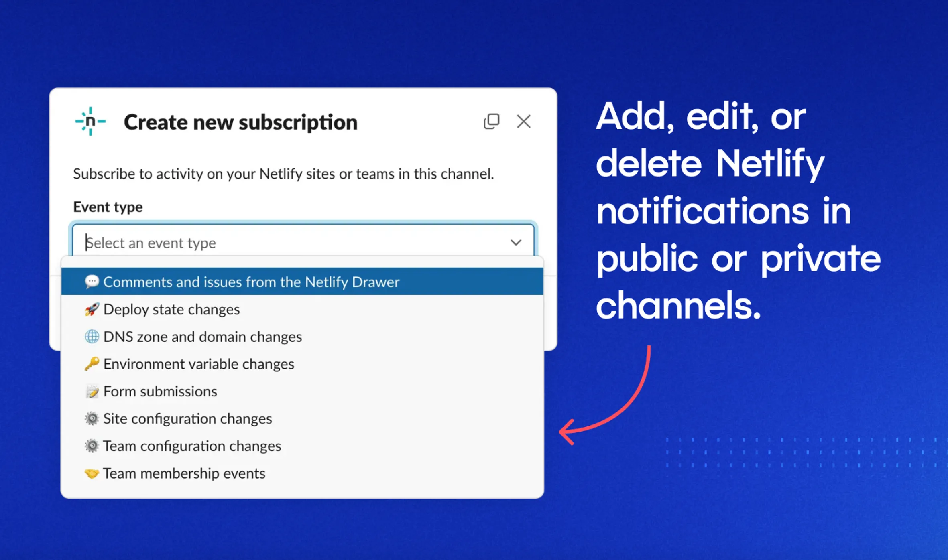Click the copy icon in the dialog header

pos(492,121)
